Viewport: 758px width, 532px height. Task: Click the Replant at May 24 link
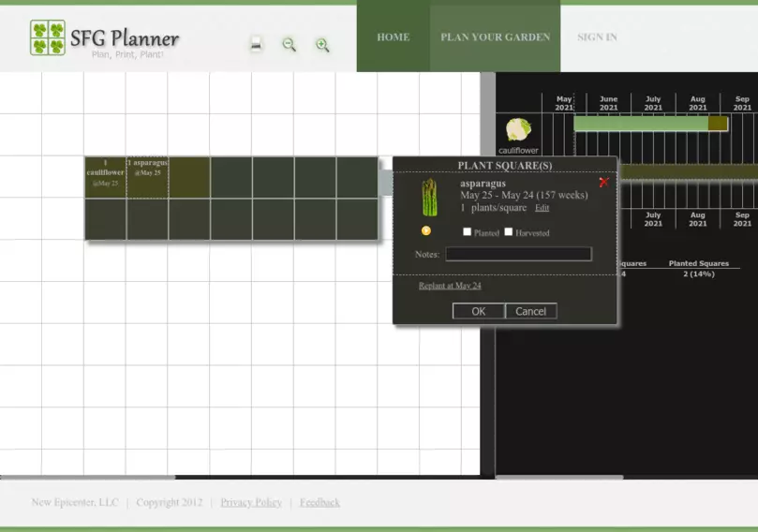[450, 286]
